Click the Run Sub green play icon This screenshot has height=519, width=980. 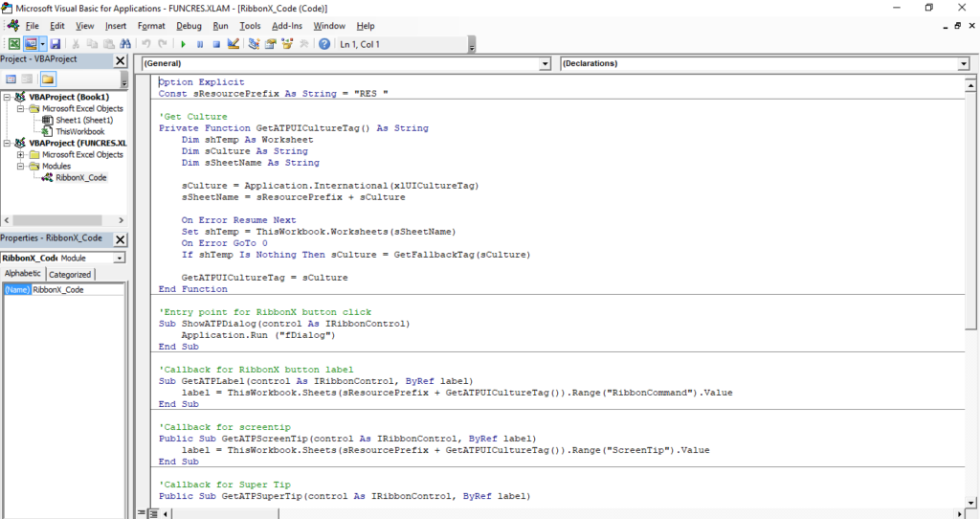click(x=183, y=44)
